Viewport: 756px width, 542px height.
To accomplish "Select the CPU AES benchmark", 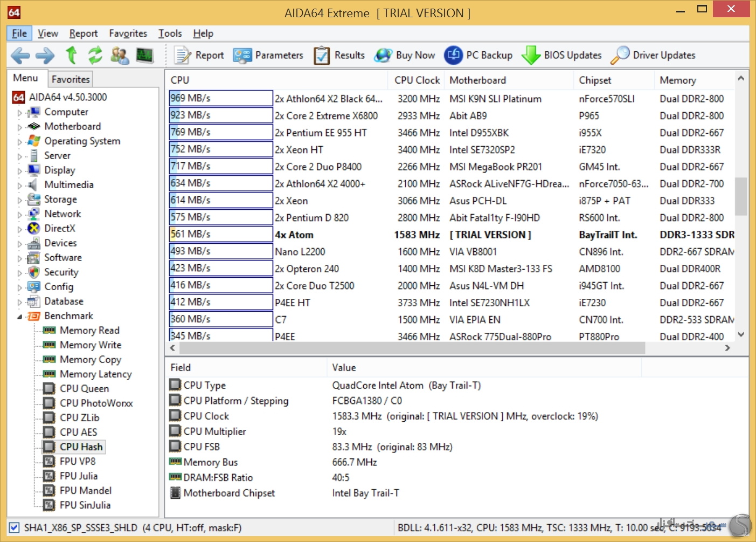I will click(x=78, y=432).
